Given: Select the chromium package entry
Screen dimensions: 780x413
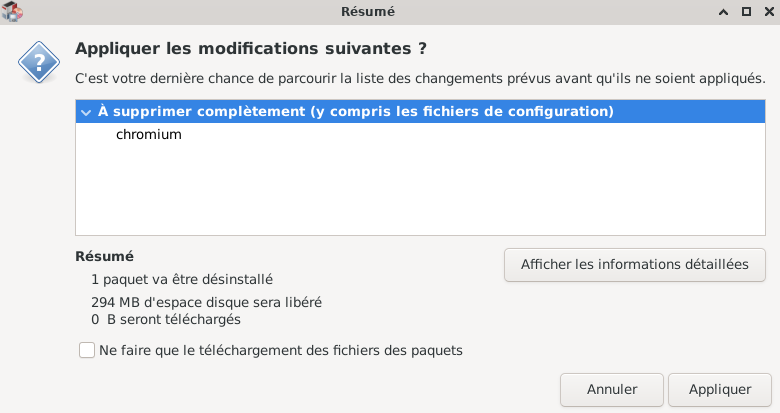Looking at the screenshot, I should pyautogui.click(x=149, y=134).
